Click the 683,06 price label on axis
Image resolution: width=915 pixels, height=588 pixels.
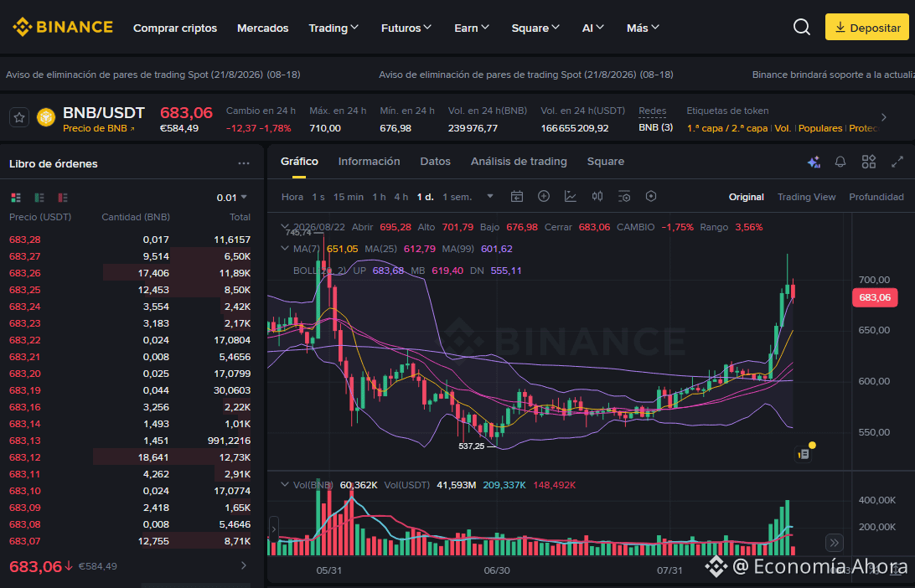click(875, 297)
